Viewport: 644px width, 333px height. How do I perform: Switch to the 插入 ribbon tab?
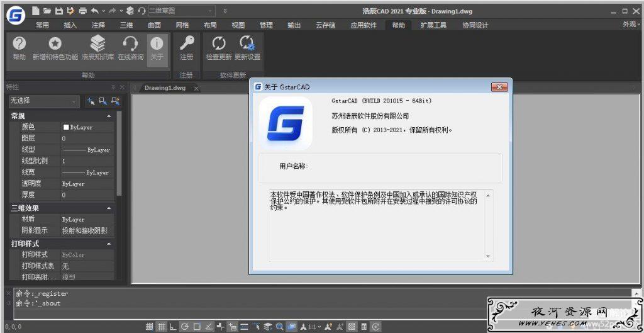tap(70, 25)
